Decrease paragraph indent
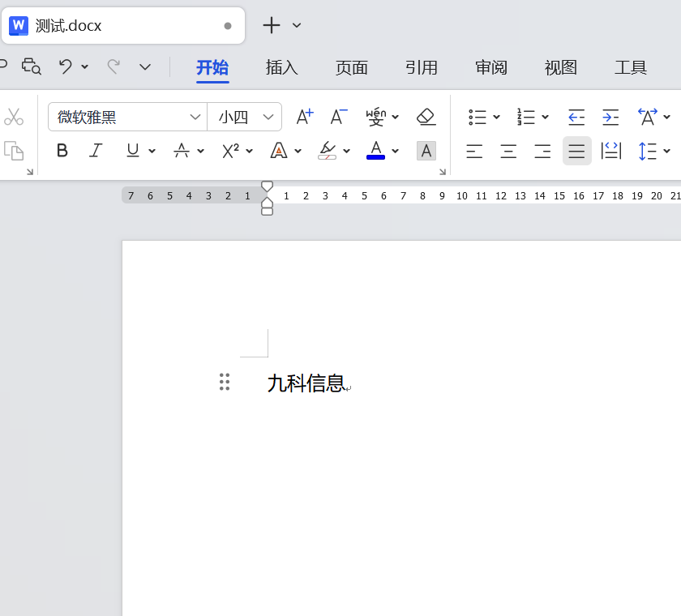 pos(576,117)
